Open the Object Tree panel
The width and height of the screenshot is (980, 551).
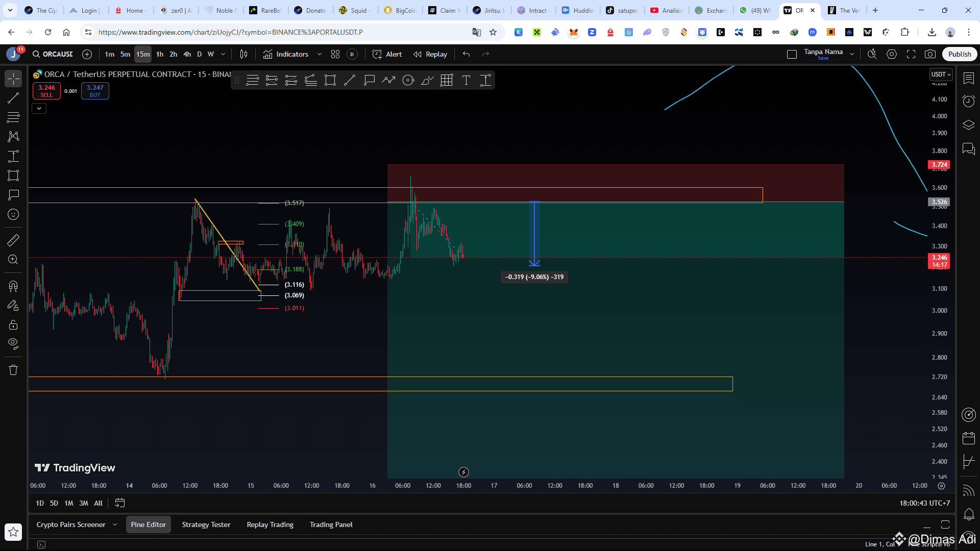[x=968, y=124]
